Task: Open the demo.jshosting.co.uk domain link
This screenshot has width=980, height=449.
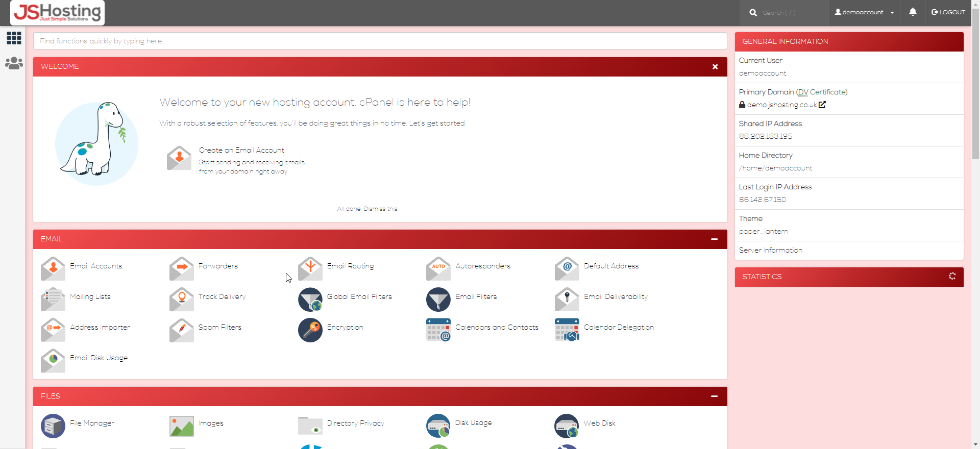Action: (782, 105)
